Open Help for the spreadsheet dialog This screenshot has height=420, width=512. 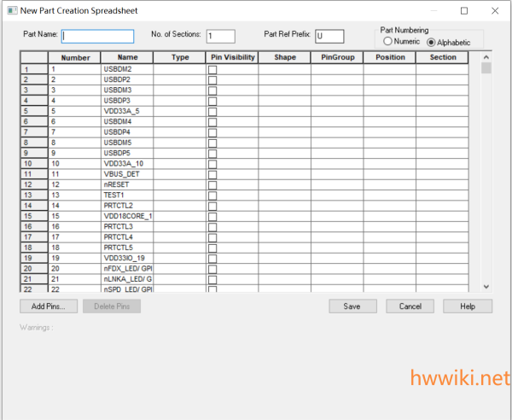tap(467, 306)
